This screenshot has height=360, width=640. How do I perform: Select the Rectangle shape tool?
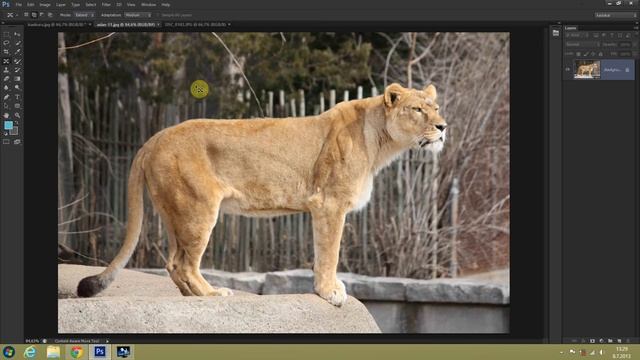(17, 106)
